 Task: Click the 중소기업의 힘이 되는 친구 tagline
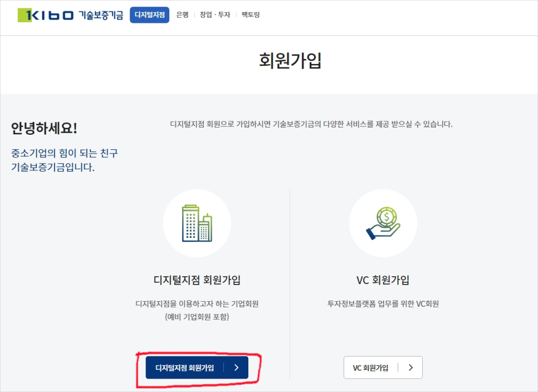(x=64, y=153)
